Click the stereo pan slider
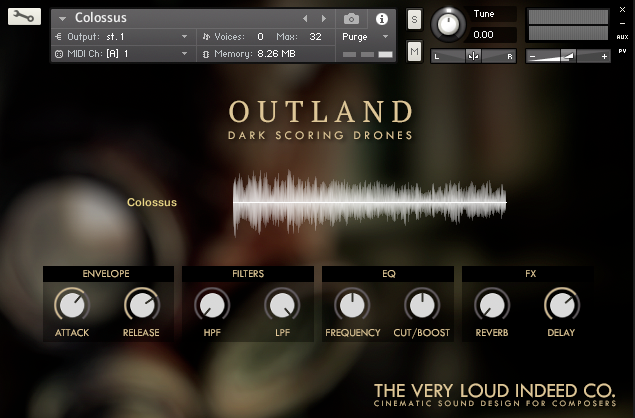 click(474, 56)
